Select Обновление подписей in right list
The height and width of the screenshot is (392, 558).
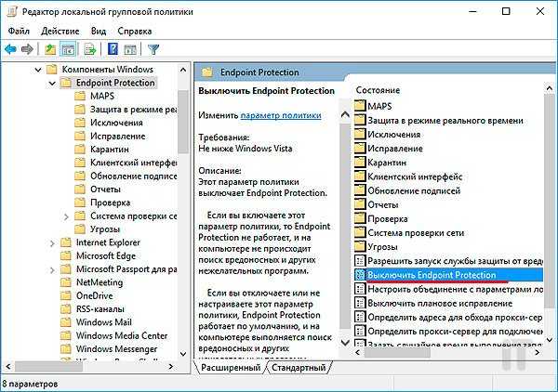click(407, 190)
